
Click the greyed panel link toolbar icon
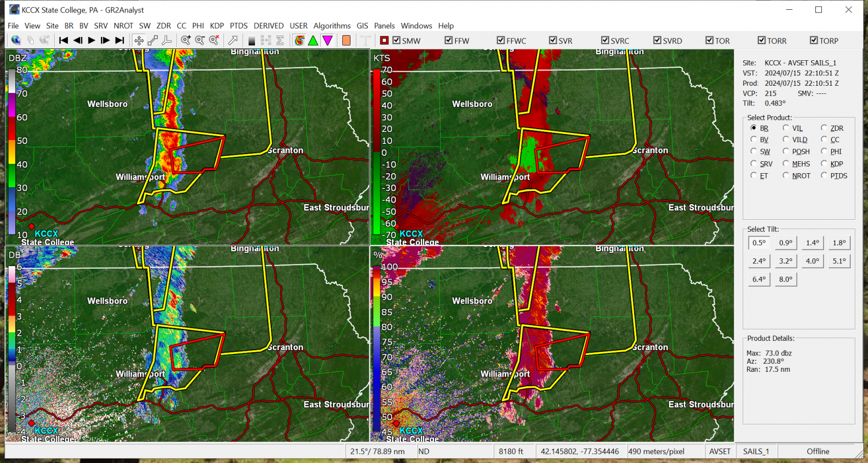coord(266,40)
